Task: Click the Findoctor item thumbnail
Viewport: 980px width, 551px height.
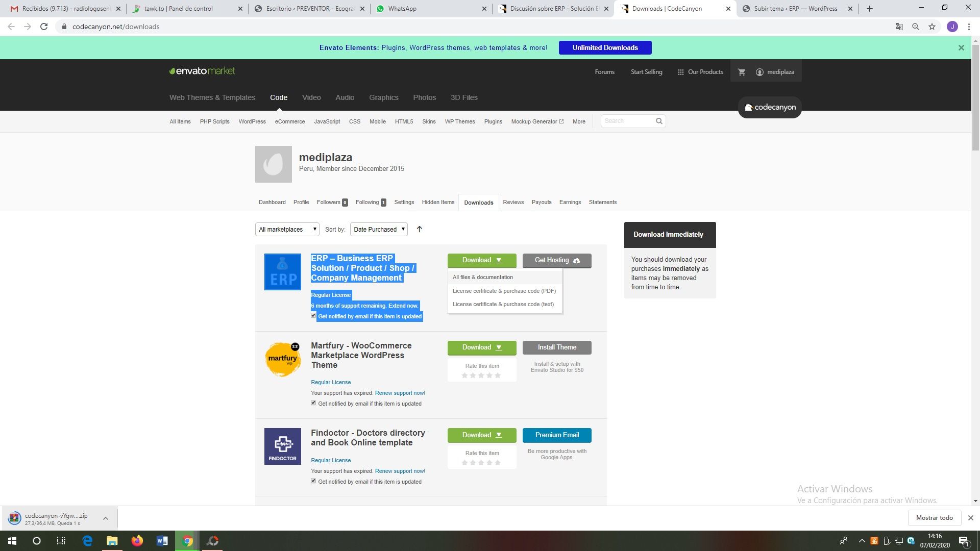Action: (283, 446)
